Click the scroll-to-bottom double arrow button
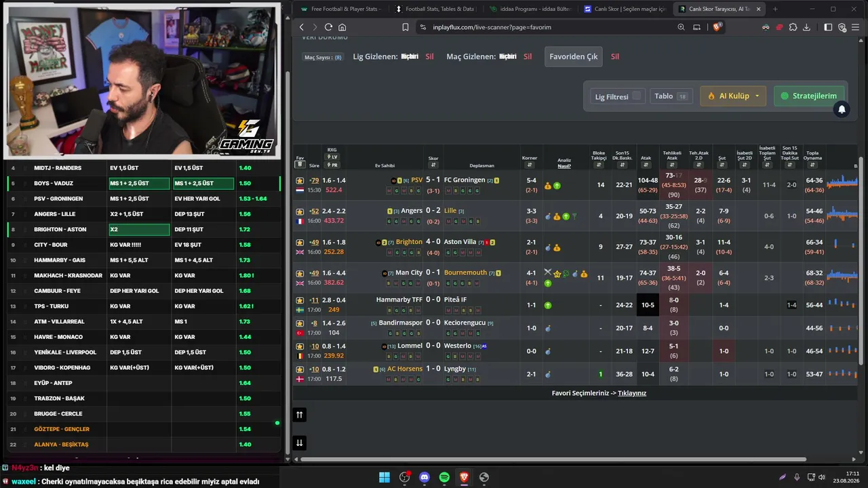The height and width of the screenshot is (488, 868). click(299, 443)
